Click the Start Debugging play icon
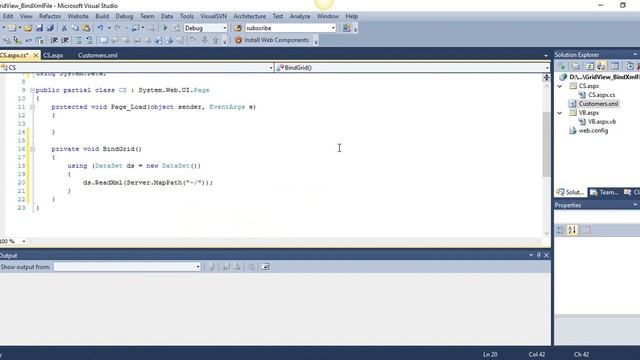Image resolution: width=640 pixels, height=360 pixels. 165,28
